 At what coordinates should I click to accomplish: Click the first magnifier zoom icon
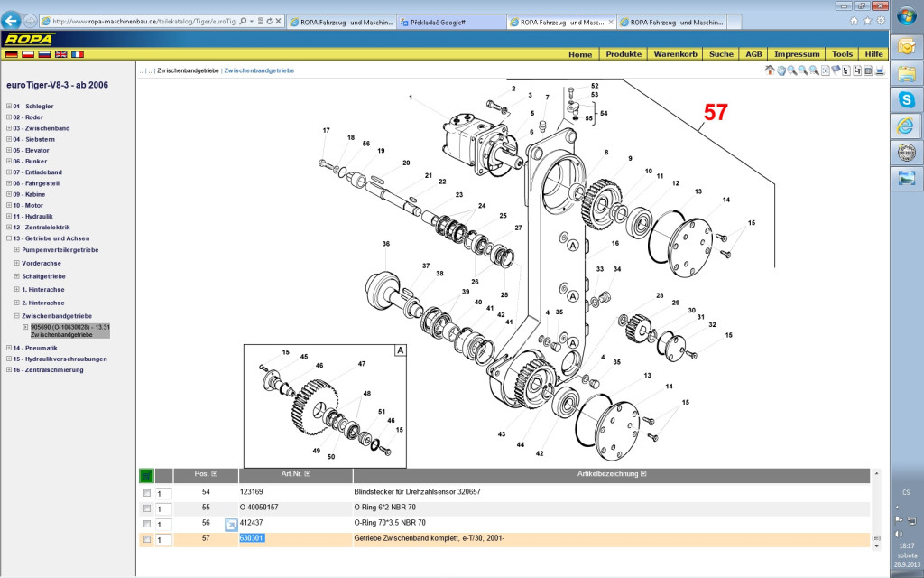[792, 70]
